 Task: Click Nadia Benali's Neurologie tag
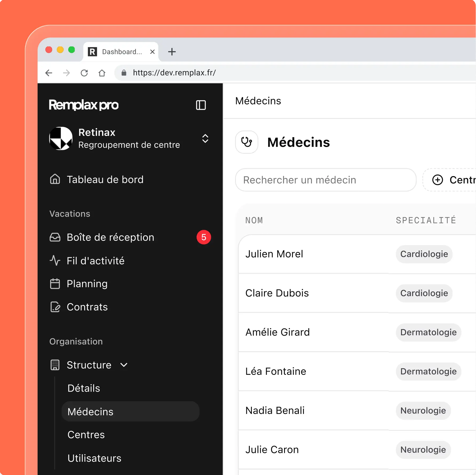(423, 411)
